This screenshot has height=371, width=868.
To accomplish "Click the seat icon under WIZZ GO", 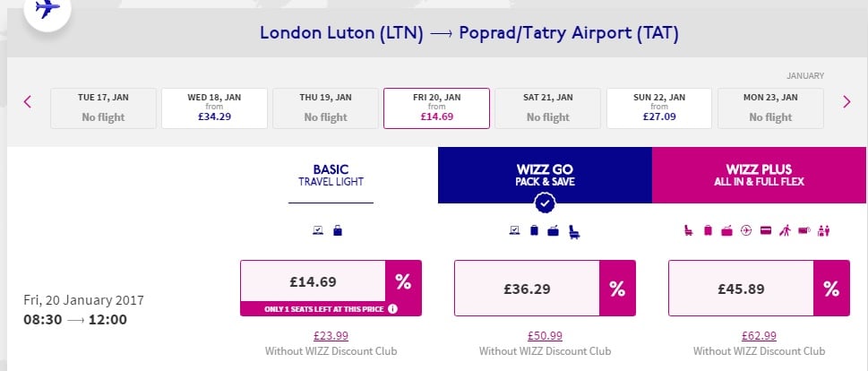I will click(x=574, y=231).
